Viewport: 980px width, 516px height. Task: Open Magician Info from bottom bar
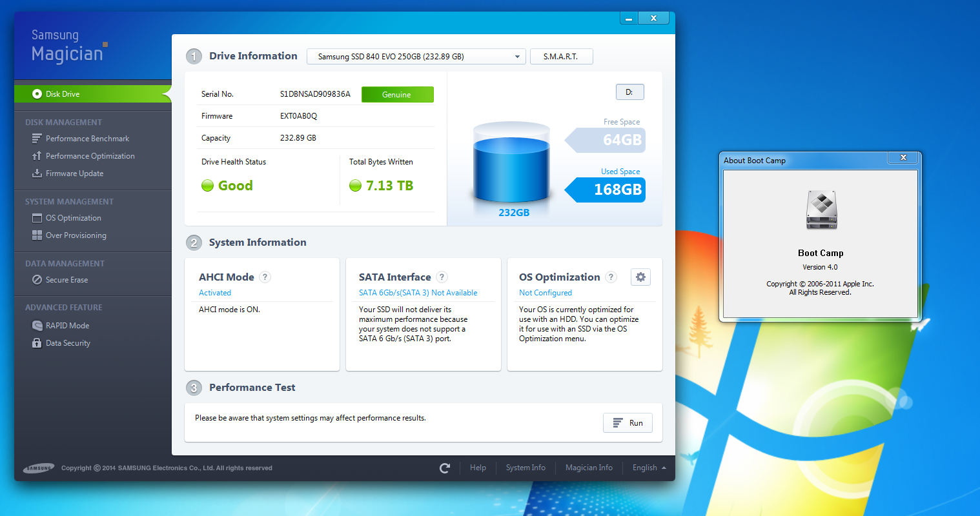(589, 468)
